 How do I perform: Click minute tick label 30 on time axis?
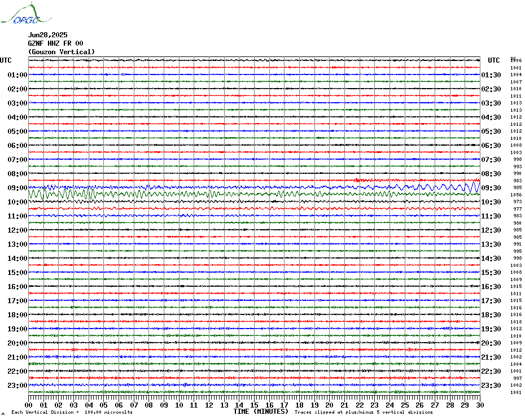point(480,405)
